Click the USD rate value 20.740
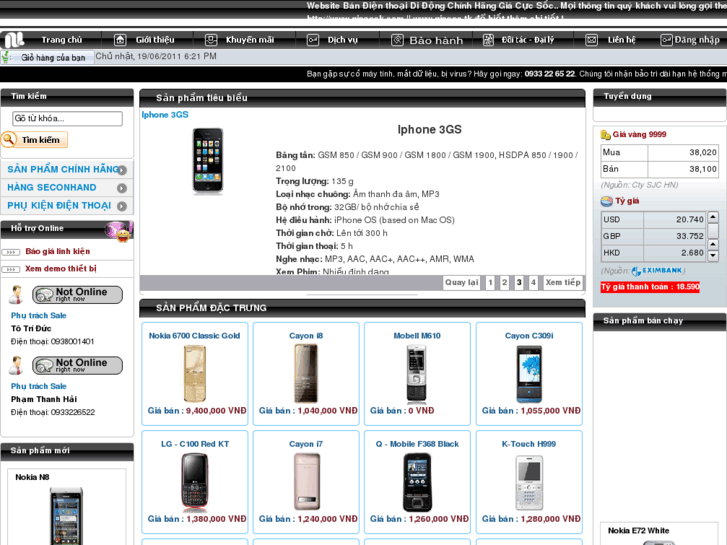 point(689,219)
